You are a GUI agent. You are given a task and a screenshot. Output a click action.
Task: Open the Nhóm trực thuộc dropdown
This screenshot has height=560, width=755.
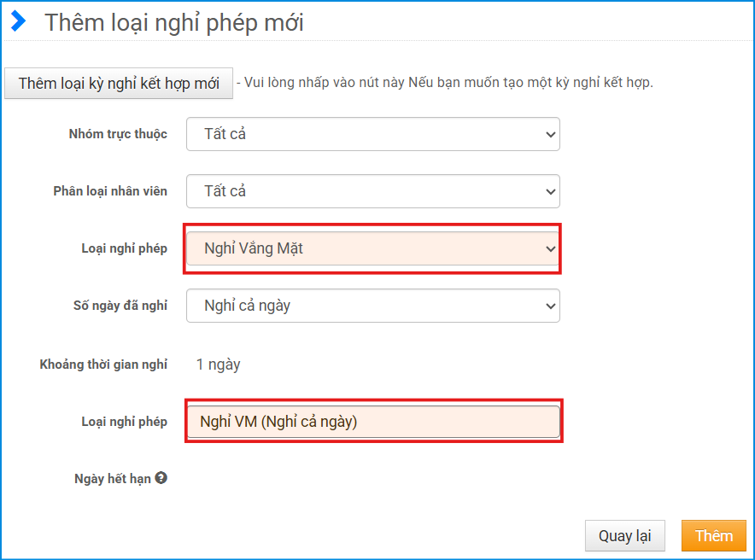tap(372, 134)
